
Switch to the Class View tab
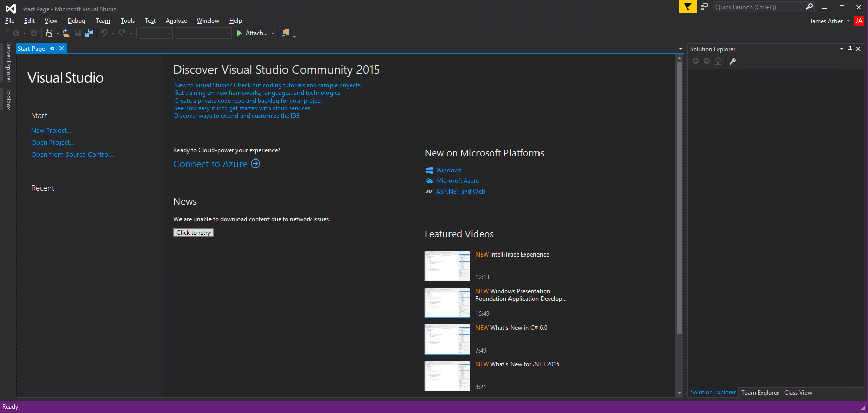point(798,393)
